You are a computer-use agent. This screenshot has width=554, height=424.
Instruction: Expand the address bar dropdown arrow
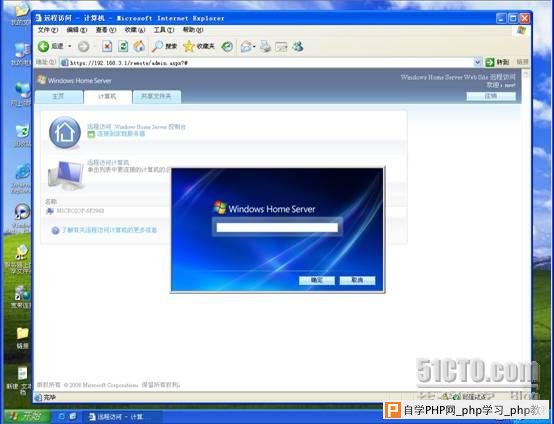(478, 63)
